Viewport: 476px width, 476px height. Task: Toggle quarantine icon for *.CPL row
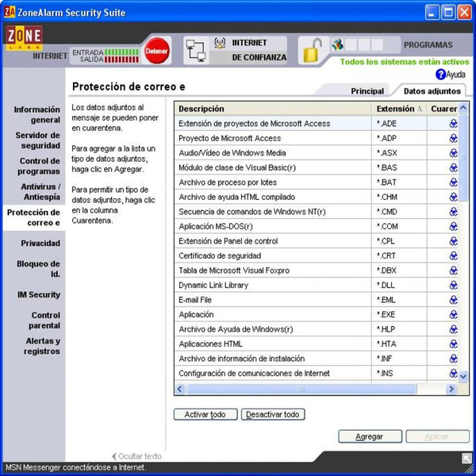[453, 241]
